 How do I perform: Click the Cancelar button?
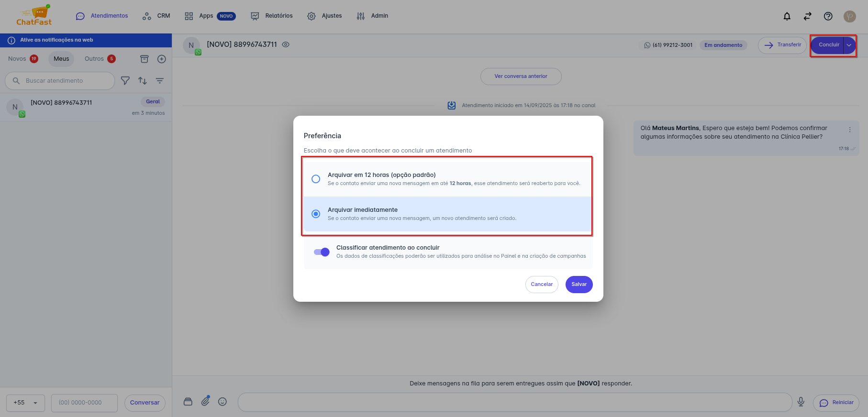(x=542, y=284)
